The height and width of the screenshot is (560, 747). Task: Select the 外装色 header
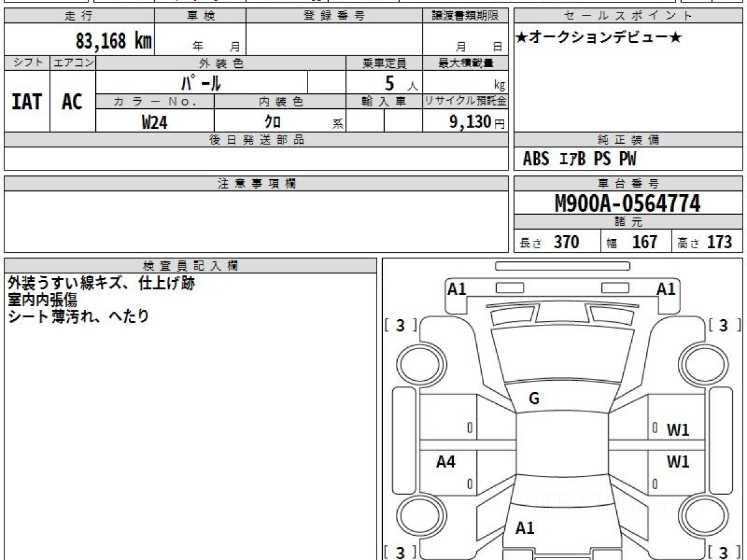[221, 63]
